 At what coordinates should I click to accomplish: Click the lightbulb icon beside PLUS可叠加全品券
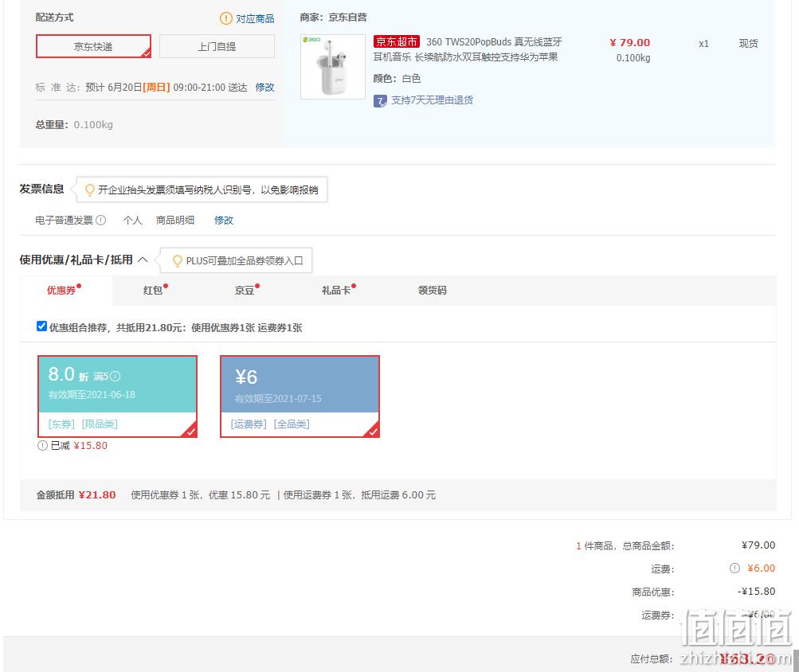[x=178, y=261]
